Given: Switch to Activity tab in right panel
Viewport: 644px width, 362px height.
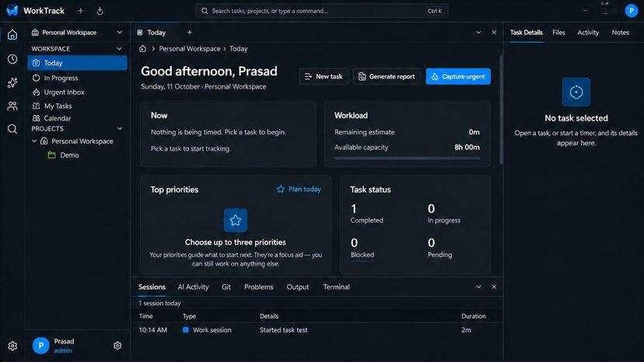Looking at the screenshot, I should pos(588,33).
